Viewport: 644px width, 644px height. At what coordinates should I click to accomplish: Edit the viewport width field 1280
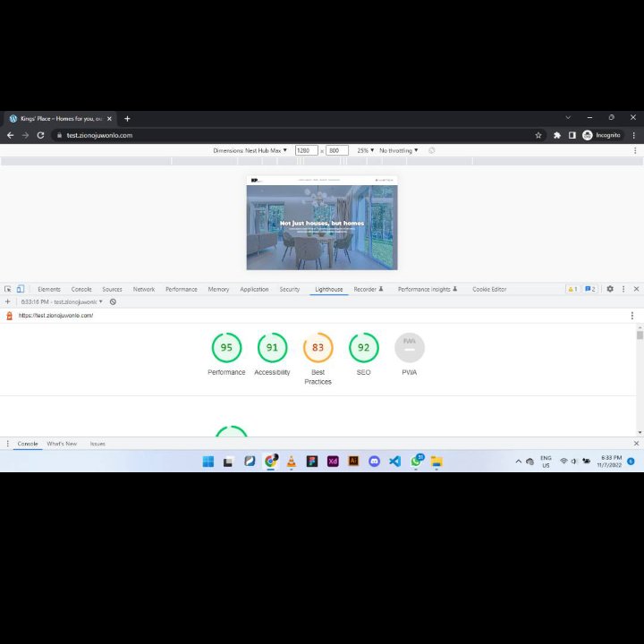[307, 151]
